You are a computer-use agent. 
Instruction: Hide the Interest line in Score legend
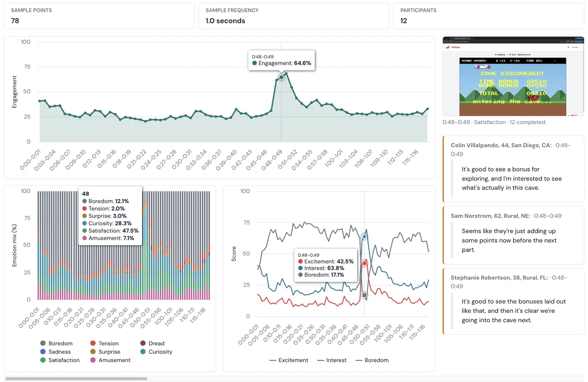coord(332,360)
